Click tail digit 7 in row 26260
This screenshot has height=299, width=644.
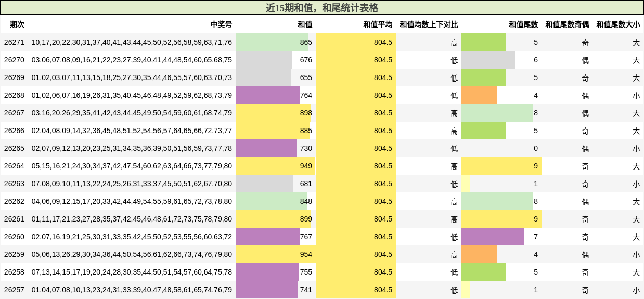click(x=501, y=237)
